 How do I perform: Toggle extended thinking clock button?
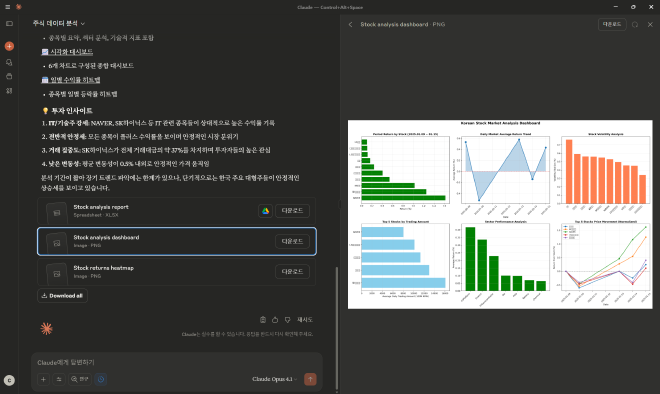pos(101,379)
